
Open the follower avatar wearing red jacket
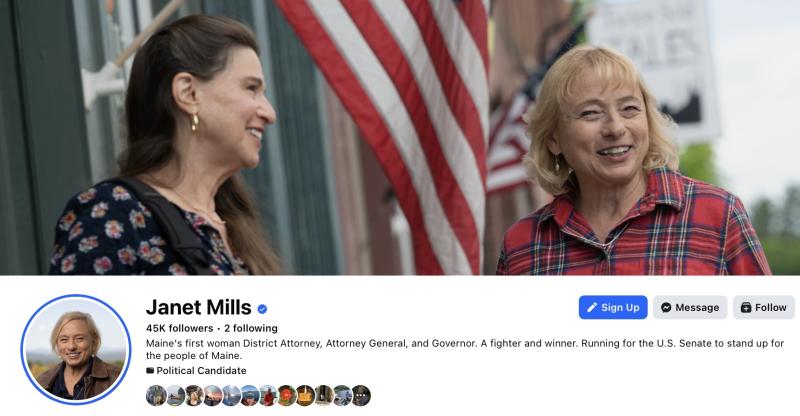(268, 396)
